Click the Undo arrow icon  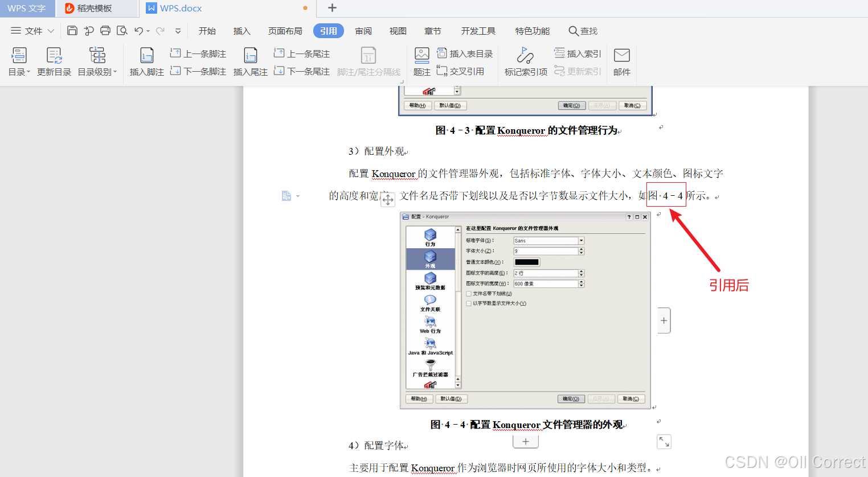(x=138, y=31)
